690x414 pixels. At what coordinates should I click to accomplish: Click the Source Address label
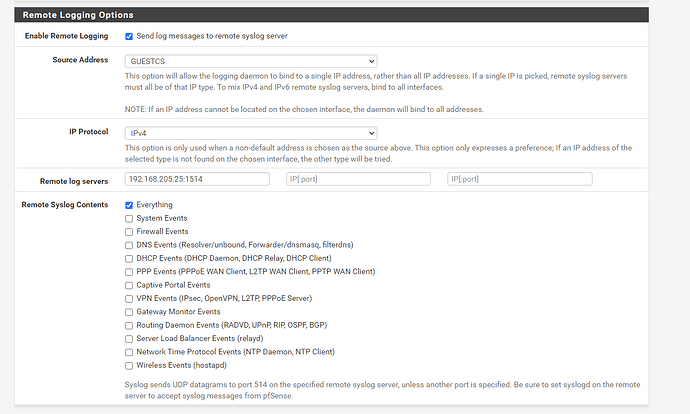[80, 60]
